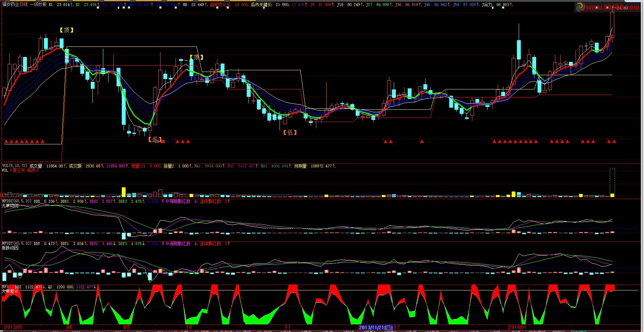Click the 10 month axis label

[x=189, y=327]
